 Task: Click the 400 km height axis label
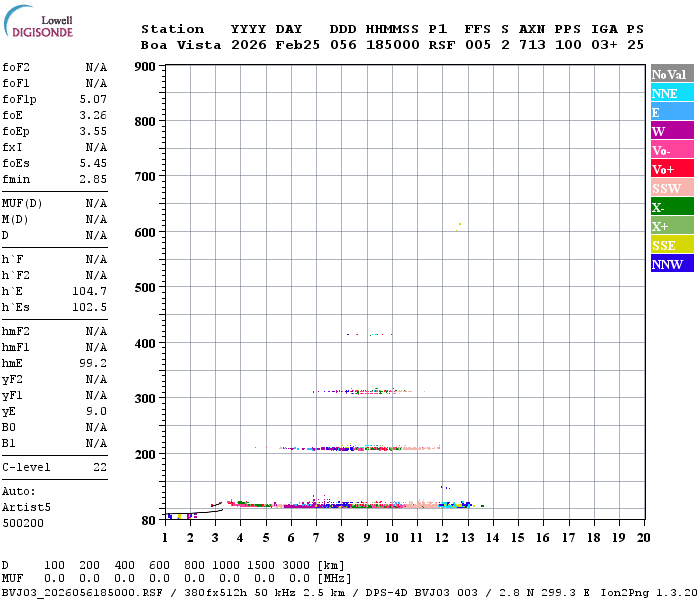146,343
